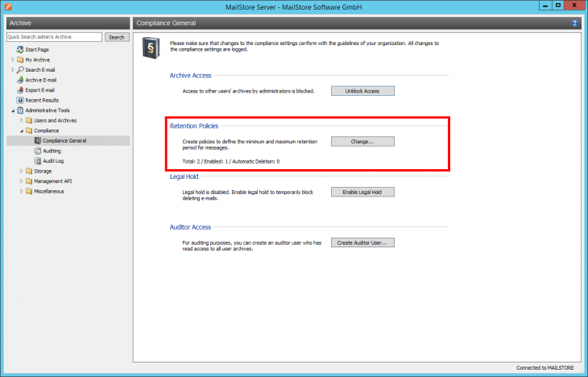Click the Search button
The height and width of the screenshot is (377, 588).
117,37
